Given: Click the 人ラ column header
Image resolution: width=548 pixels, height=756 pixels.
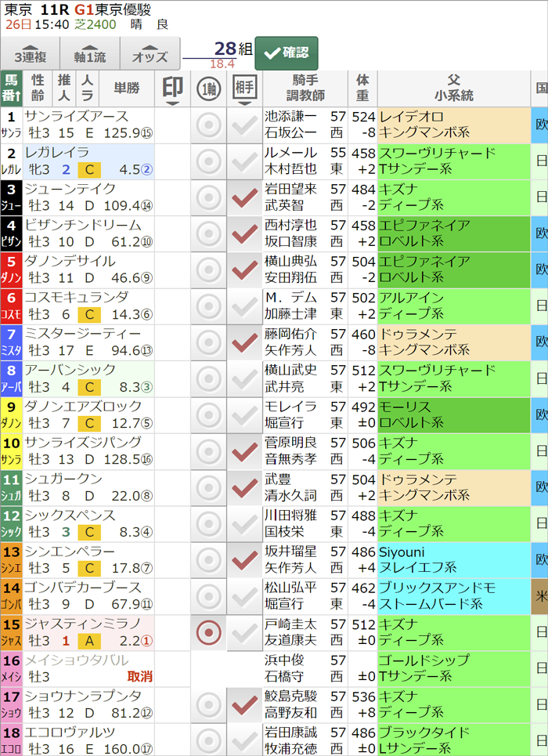Looking at the screenshot, I should (x=87, y=89).
